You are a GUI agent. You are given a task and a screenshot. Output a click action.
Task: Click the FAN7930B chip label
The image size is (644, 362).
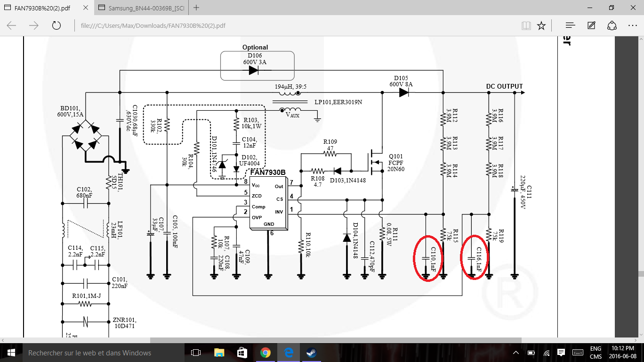click(268, 172)
